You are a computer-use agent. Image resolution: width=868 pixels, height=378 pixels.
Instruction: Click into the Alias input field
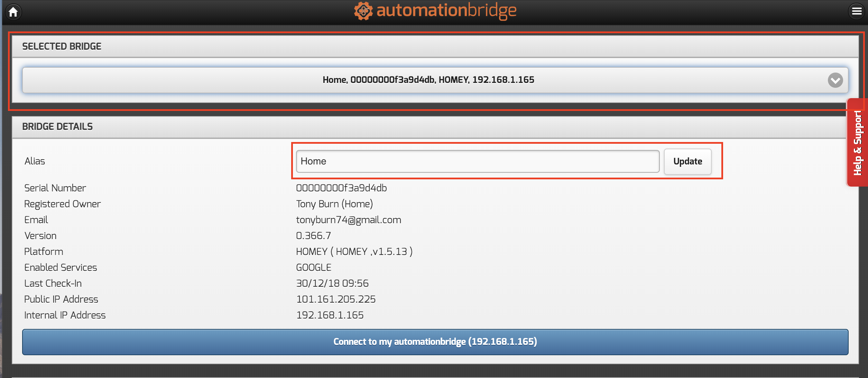click(477, 161)
